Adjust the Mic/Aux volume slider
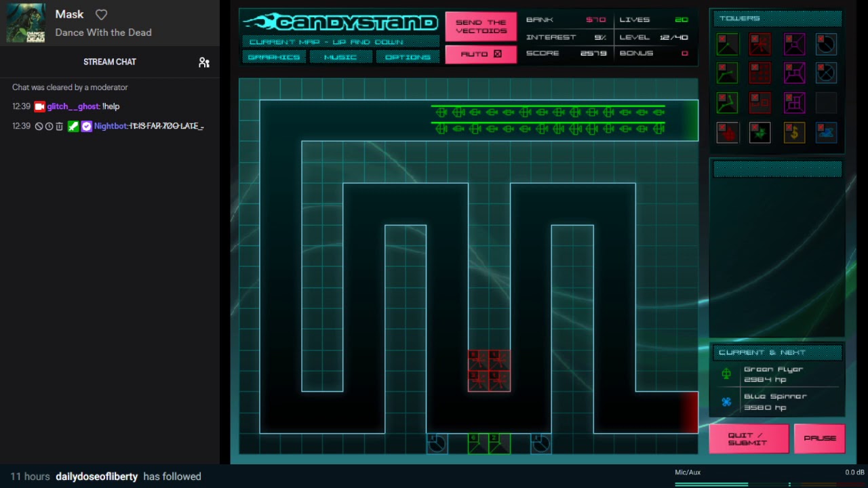868x488 pixels. coord(770,484)
